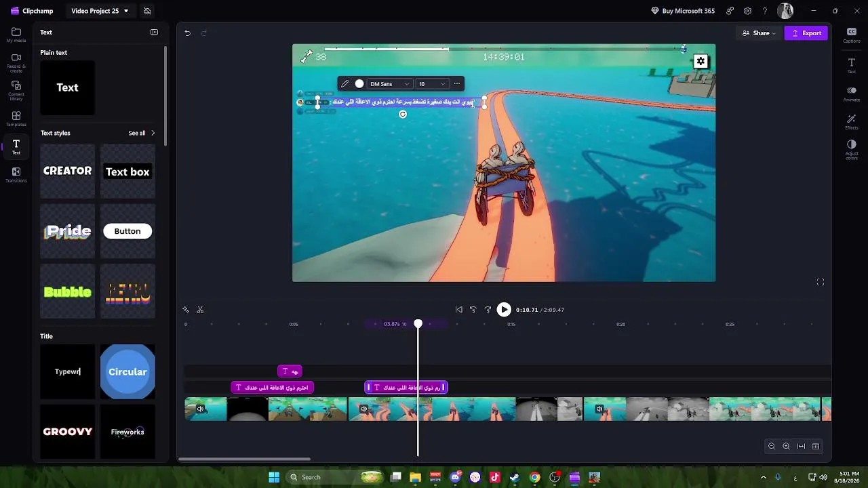Zoom in the timeline
The width and height of the screenshot is (868, 488).
(786, 446)
